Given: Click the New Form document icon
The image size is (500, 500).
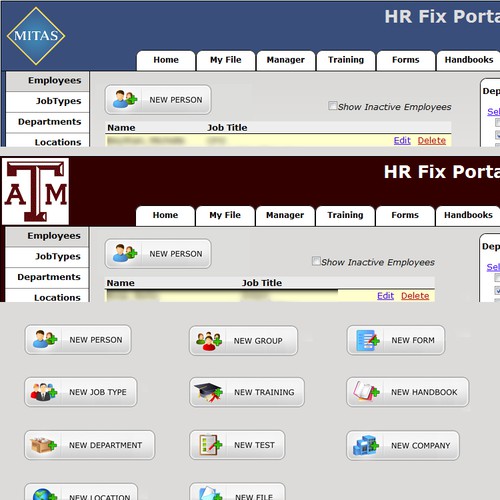Looking at the screenshot, I should click(x=367, y=340).
